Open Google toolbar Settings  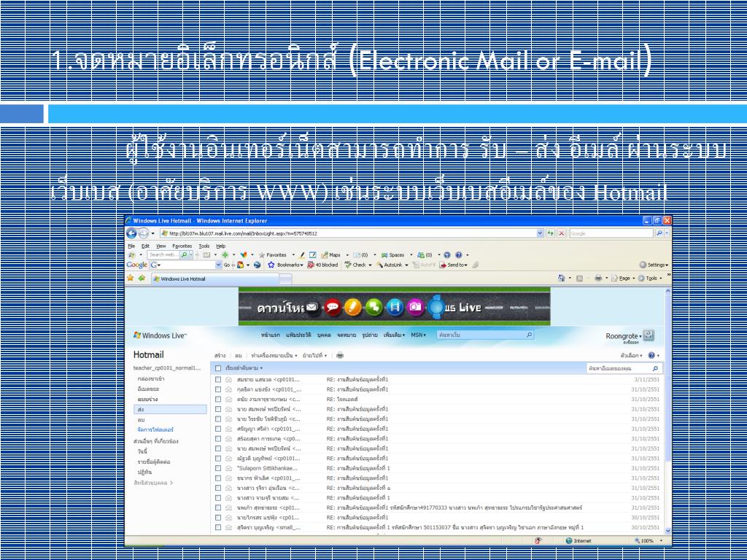tap(653, 265)
